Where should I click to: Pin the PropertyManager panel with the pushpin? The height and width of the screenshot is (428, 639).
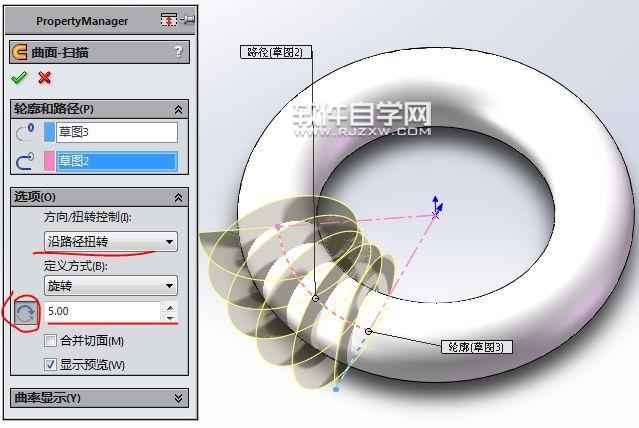187,20
